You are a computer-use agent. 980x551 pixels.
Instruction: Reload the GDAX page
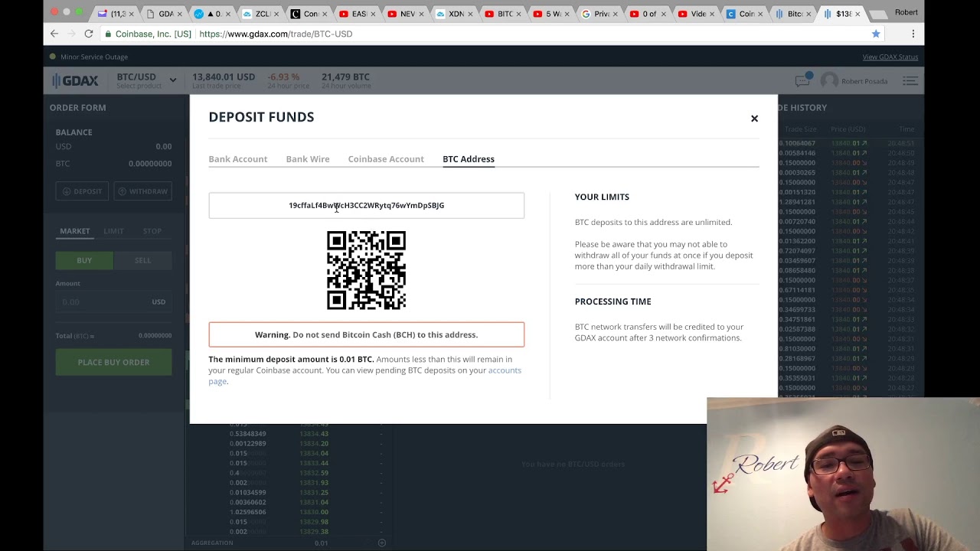89,34
